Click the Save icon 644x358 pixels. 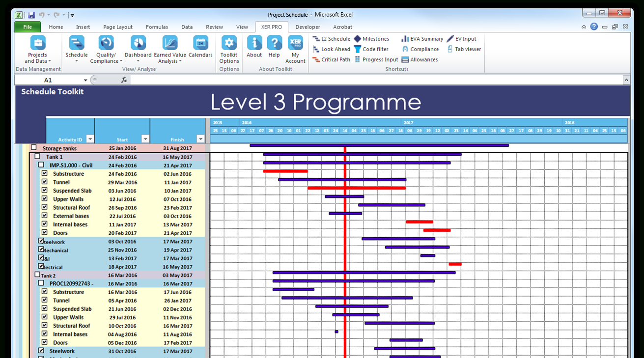click(31, 14)
